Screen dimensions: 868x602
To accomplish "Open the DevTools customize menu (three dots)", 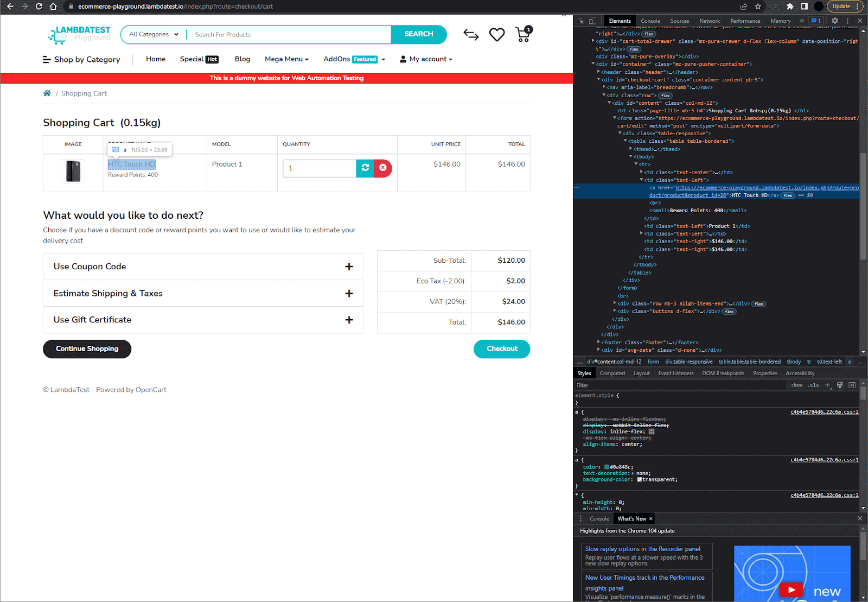I will coord(847,20).
